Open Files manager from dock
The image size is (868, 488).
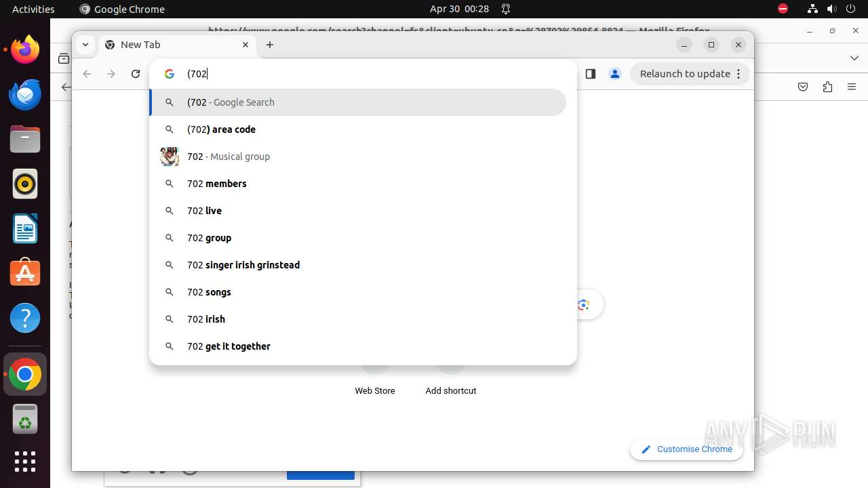click(25, 139)
